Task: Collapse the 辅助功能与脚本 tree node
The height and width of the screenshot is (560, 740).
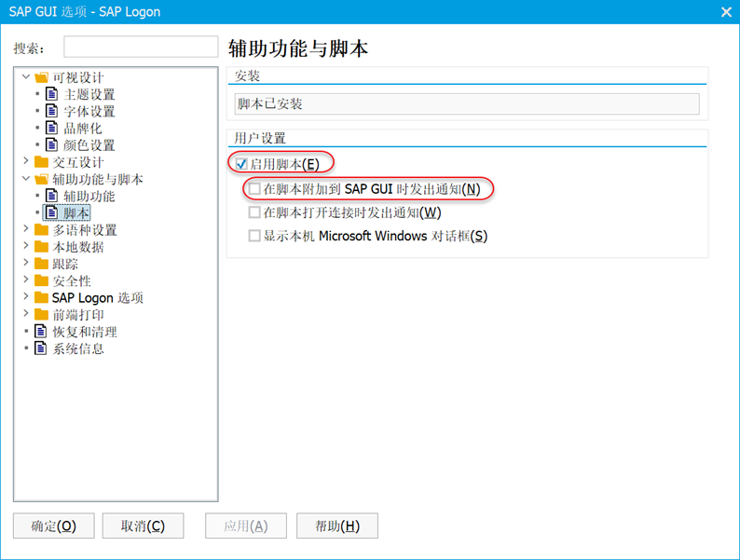Action: (26, 178)
